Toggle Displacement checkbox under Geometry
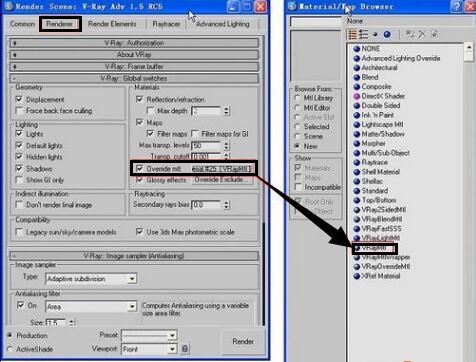The height and width of the screenshot is (362, 476). 19,99
